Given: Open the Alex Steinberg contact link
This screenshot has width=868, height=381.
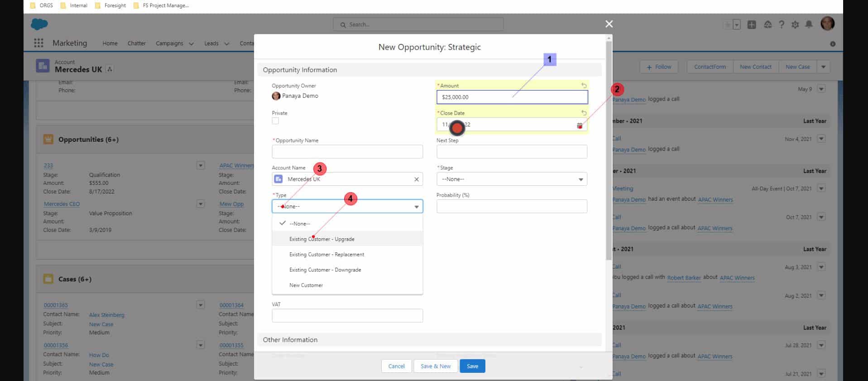Looking at the screenshot, I should tap(107, 315).
